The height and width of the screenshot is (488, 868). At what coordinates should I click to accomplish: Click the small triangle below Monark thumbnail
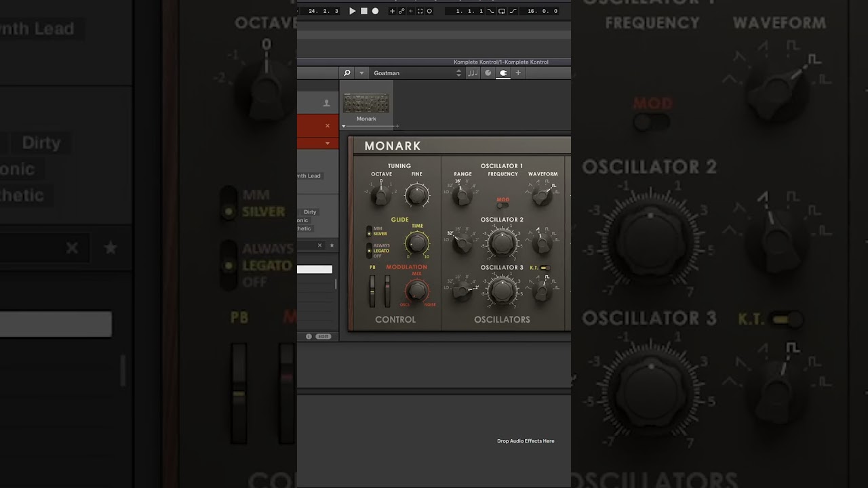coord(344,127)
